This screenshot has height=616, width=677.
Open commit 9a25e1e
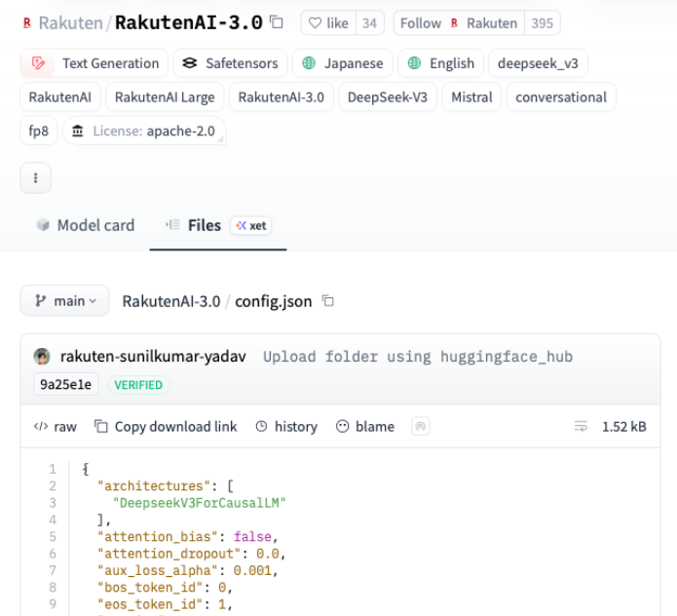tap(65, 385)
